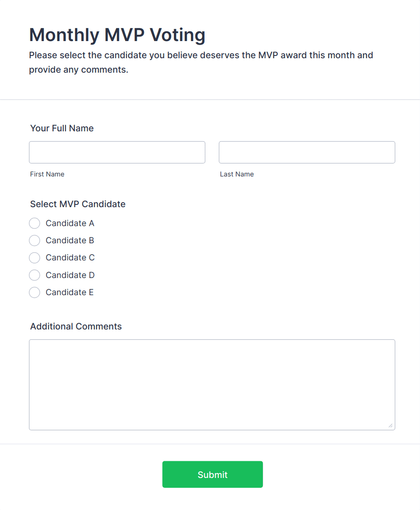Viewport: 420px width, 510px height.
Task: Click the 'Monthly MVP Voting' heading
Action: coord(117,35)
